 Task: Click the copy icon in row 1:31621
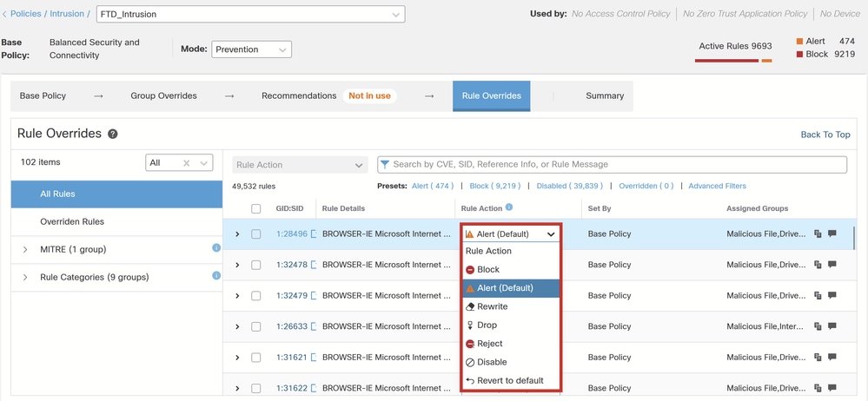pyautogui.click(x=818, y=358)
